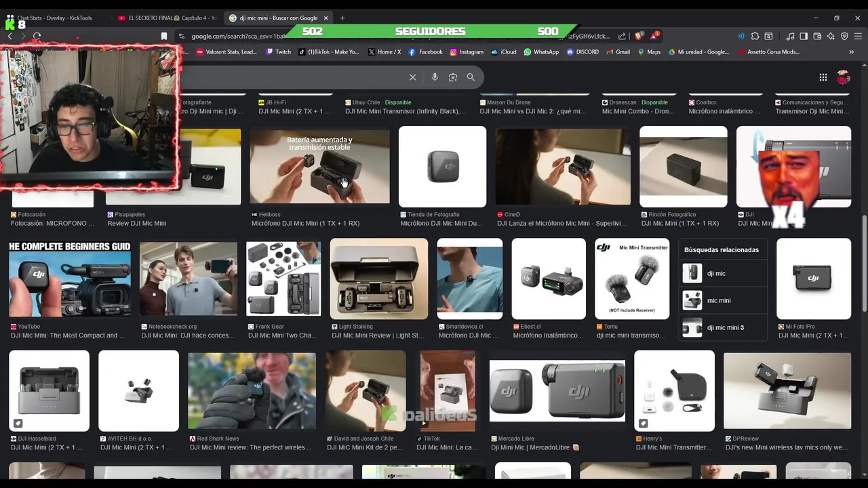Open Brave Rewards triangle icon
Viewport: 868px width, 488px height.
[x=654, y=36]
